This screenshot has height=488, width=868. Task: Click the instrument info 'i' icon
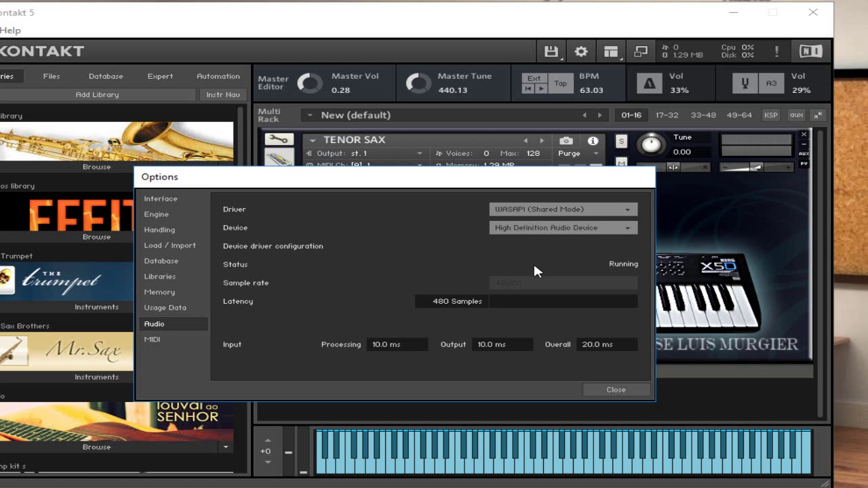point(593,140)
